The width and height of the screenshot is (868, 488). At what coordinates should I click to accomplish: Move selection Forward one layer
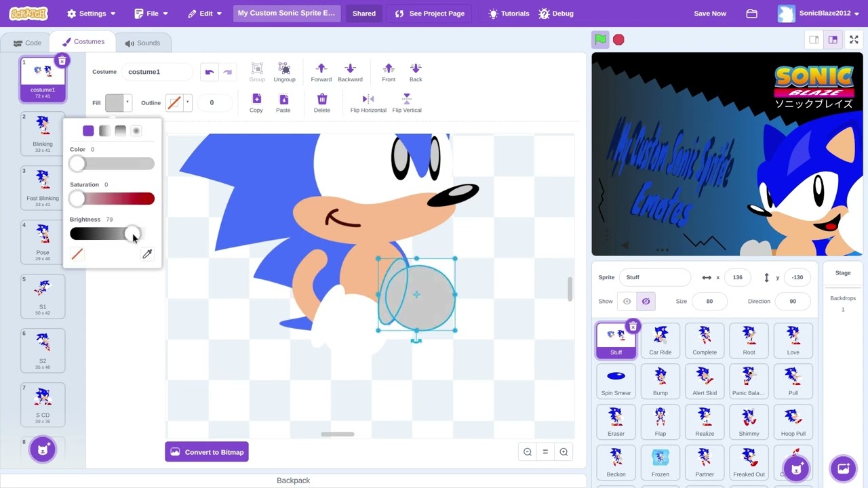coord(321,73)
